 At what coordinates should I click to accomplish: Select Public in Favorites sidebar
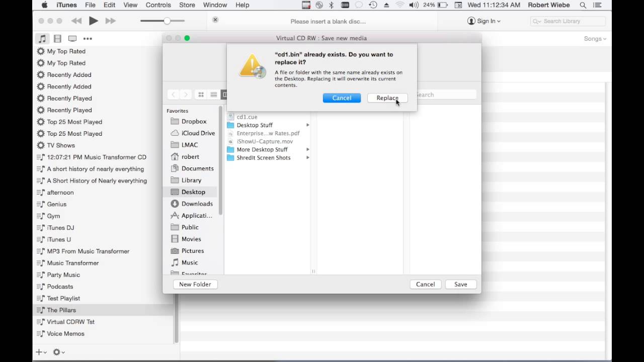click(190, 227)
